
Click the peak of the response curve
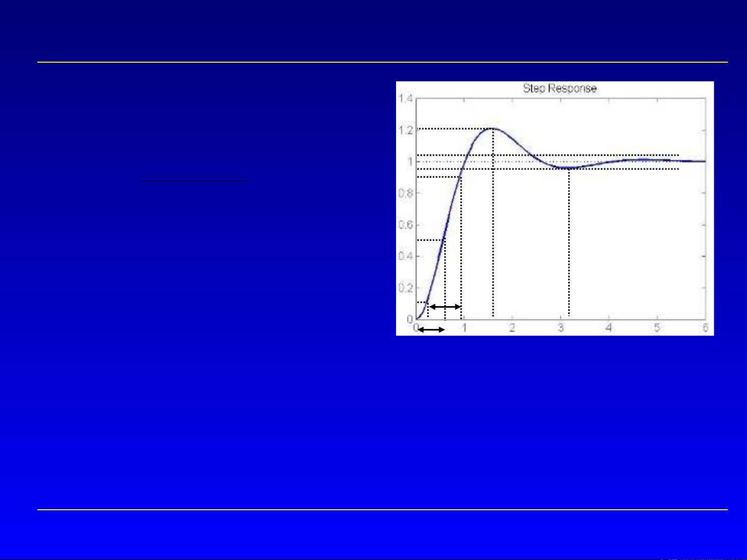pyautogui.click(x=492, y=128)
